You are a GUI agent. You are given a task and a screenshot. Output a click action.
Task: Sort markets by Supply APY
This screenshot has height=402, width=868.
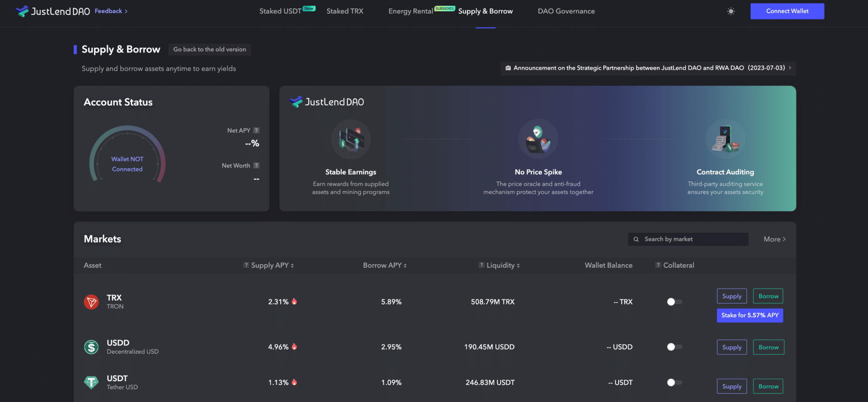point(293,265)
